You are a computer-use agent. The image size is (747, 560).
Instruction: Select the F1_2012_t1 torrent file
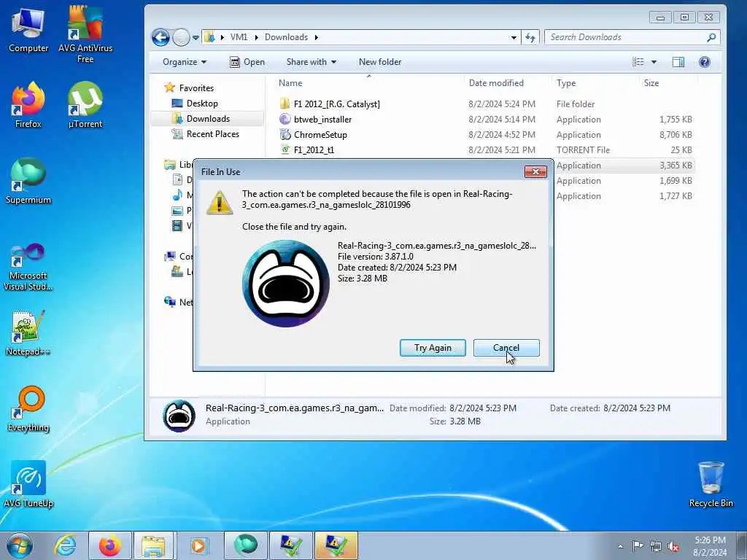[314, 149]
